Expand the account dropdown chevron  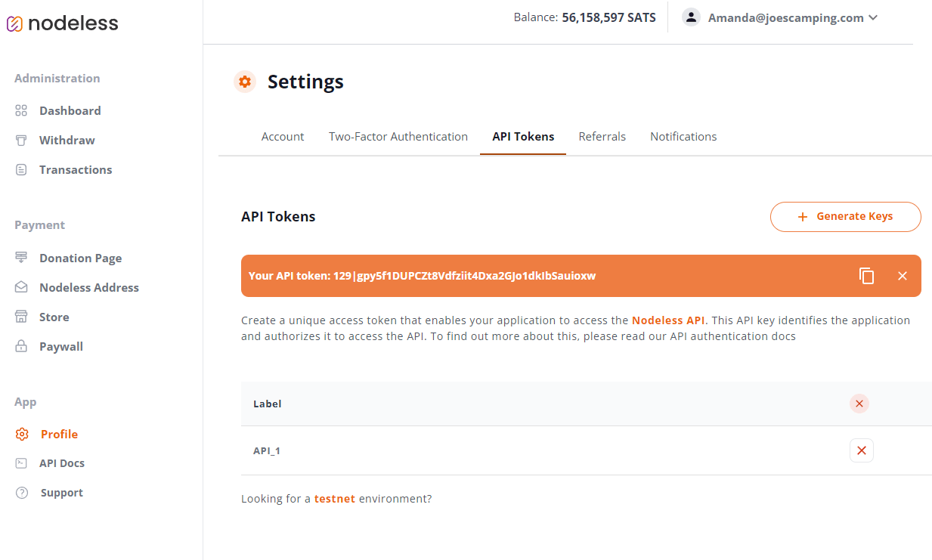(x=873, y=17)
